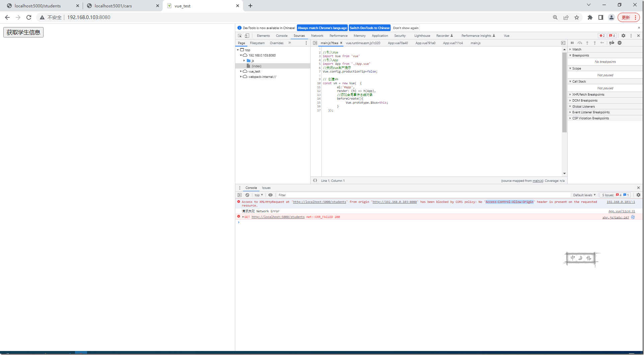The height and width of the screenshot is (355, 644).
Task: Collapse the Breakpoints section
Action: click(605, 55)
